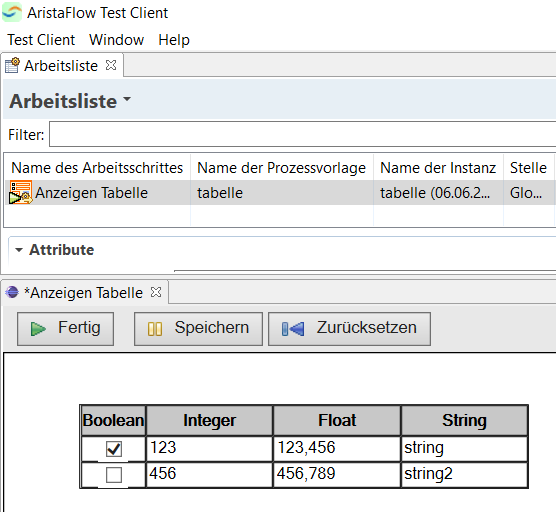
Task: Click the purple globe icon on Anzeigen Tabelle tab
Action: tap(12, 292)
